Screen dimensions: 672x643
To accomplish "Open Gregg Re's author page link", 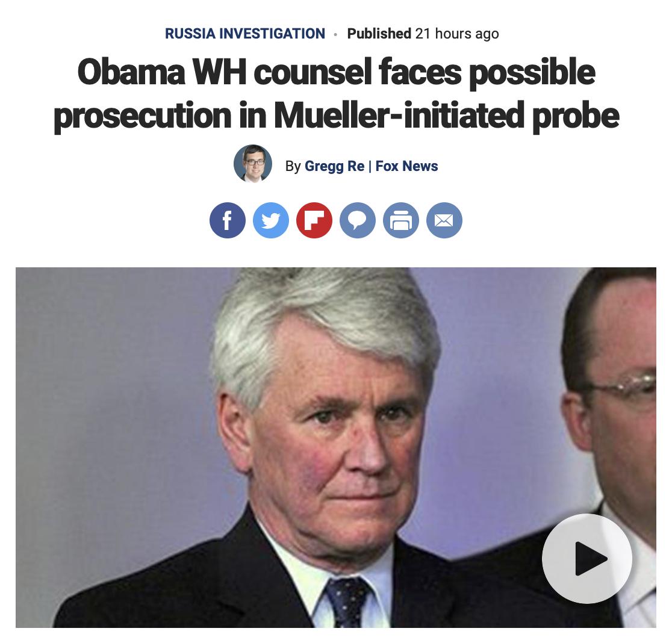I will 334,166.
